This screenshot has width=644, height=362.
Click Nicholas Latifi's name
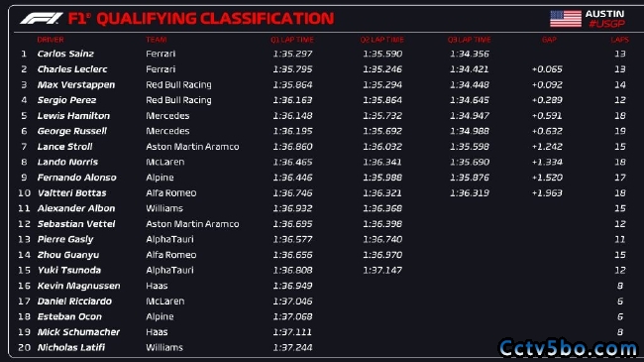coord(71,347)
